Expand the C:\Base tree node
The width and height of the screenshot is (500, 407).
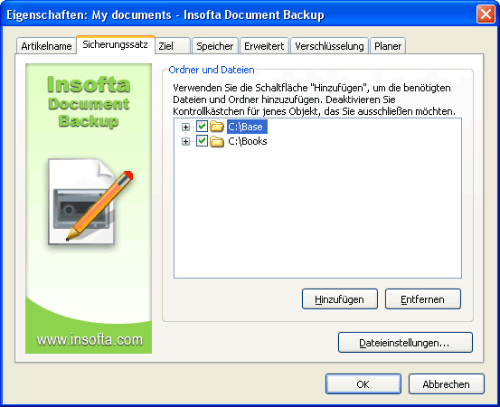click(186, 127)
